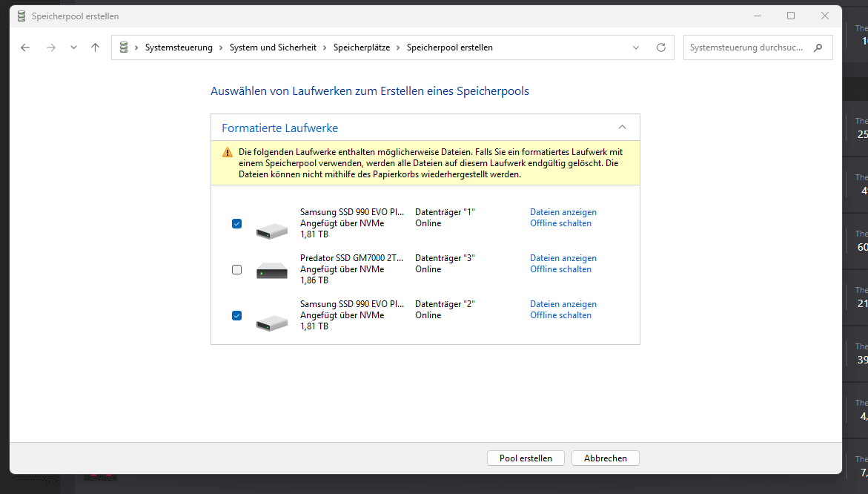This screenshot has width=868, height=494.
Task: Uncheck Datenträger "2" Samsung SSD checkbox
Action: point(237,316)
